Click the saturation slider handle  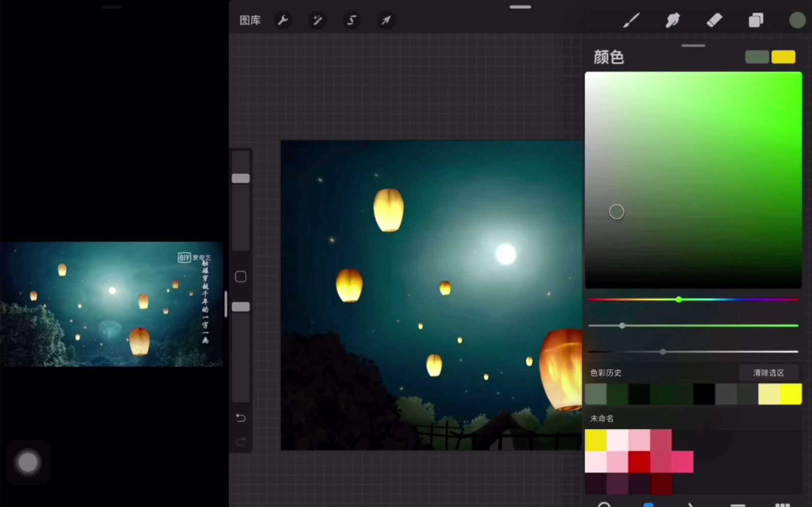tap(622, 326)
